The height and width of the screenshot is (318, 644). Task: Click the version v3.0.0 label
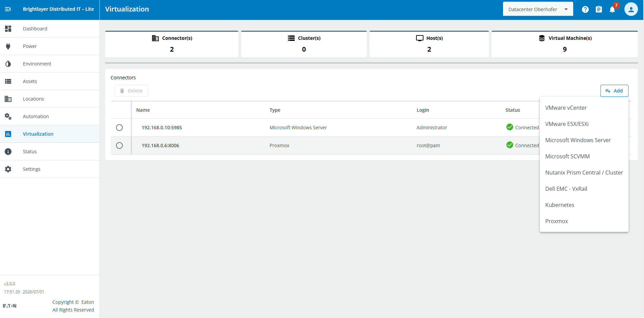[9, 284]
